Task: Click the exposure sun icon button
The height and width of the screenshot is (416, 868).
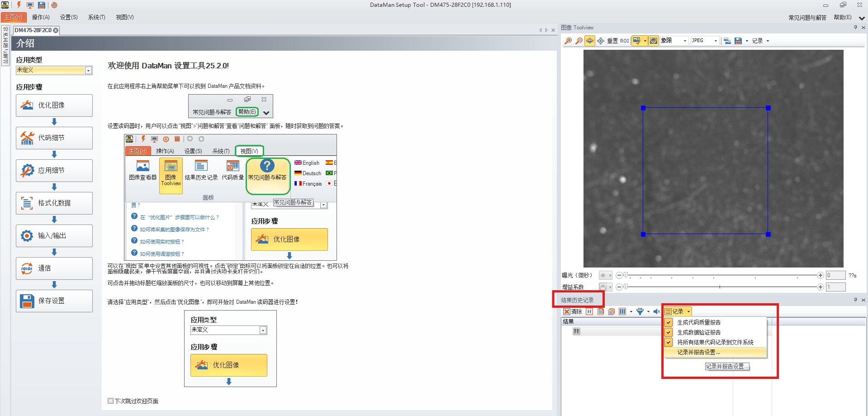Action: [605, 275]
